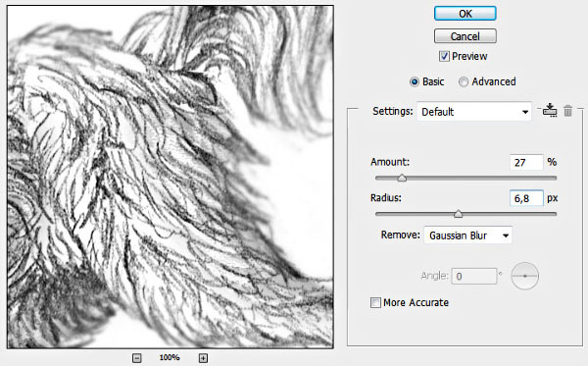Image resolution: width=588 pixels, height=366 pixels.
Task: Zoom out preview with minus icon
Action: (x=137, y=358)
